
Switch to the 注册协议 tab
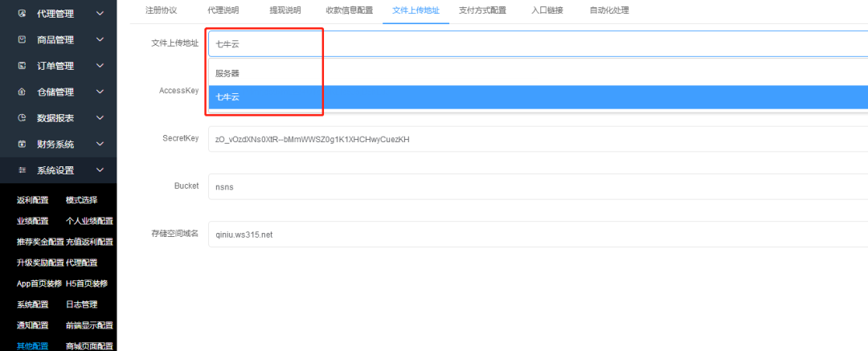tap(161, 10)
